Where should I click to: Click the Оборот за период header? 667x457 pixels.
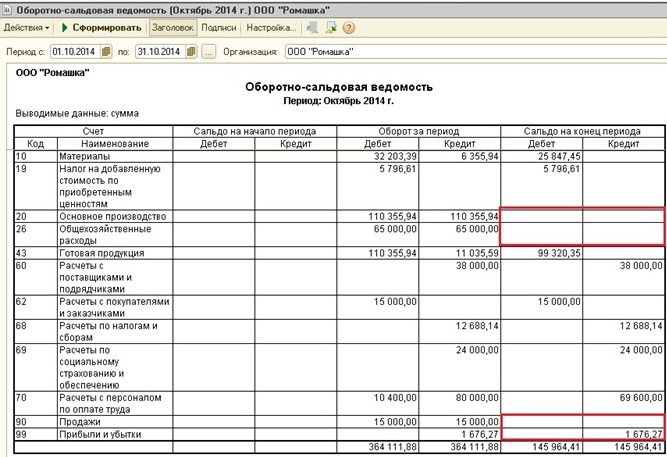(419, 131)
